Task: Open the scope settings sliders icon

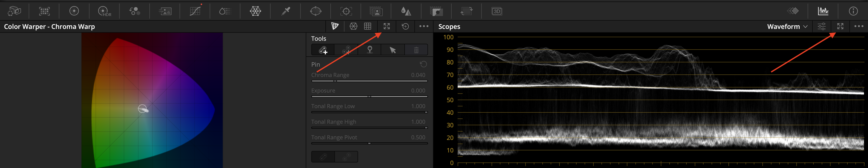Action: tap(821, 26)
